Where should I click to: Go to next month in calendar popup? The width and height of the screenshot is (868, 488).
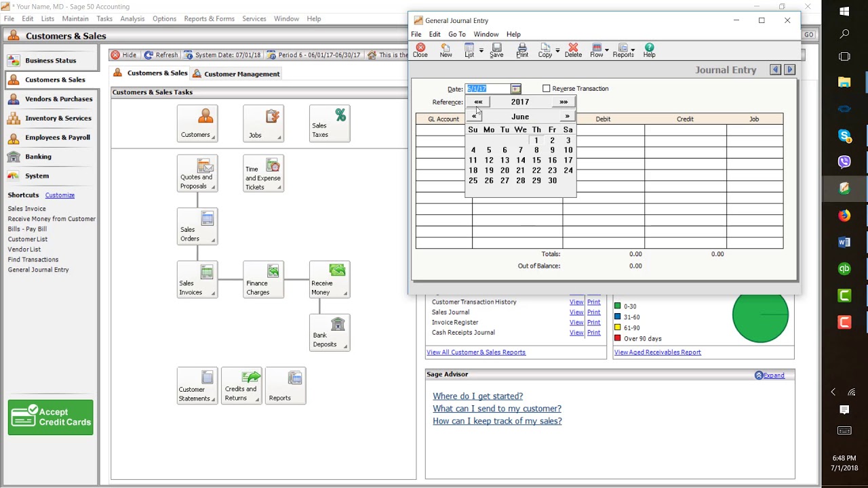(568, 117)
